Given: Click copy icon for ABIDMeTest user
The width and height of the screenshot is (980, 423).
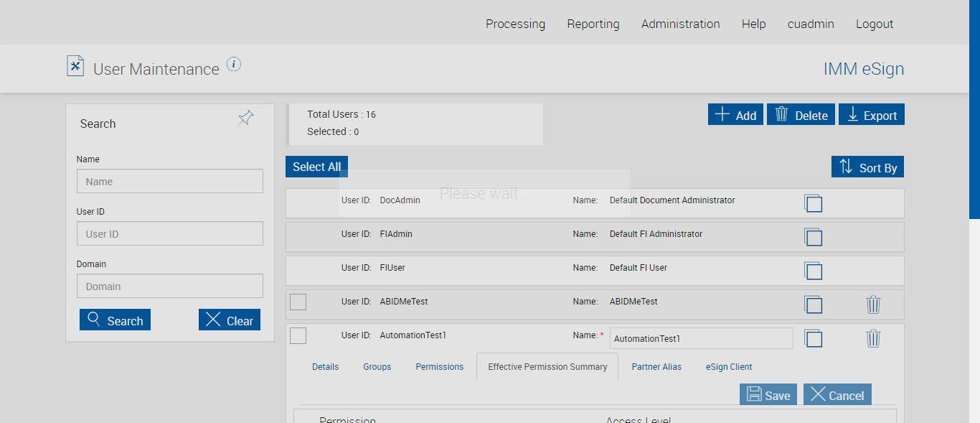Looking at the screenshot, I should click(813, 305).
